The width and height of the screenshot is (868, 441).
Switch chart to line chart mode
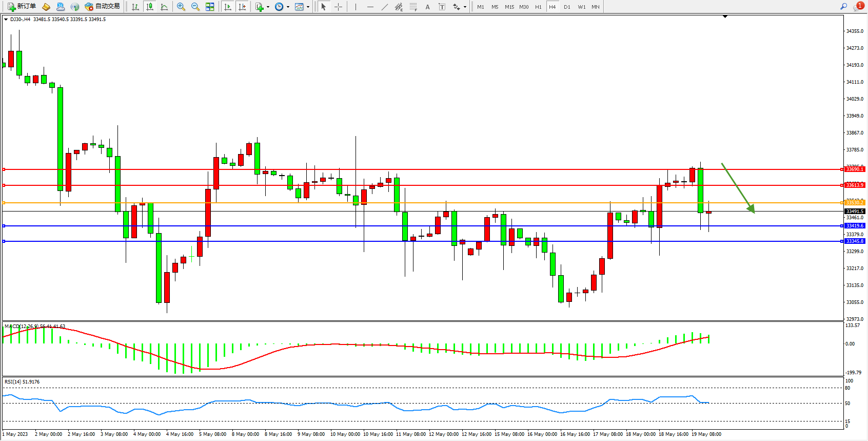tap(164, 7)
